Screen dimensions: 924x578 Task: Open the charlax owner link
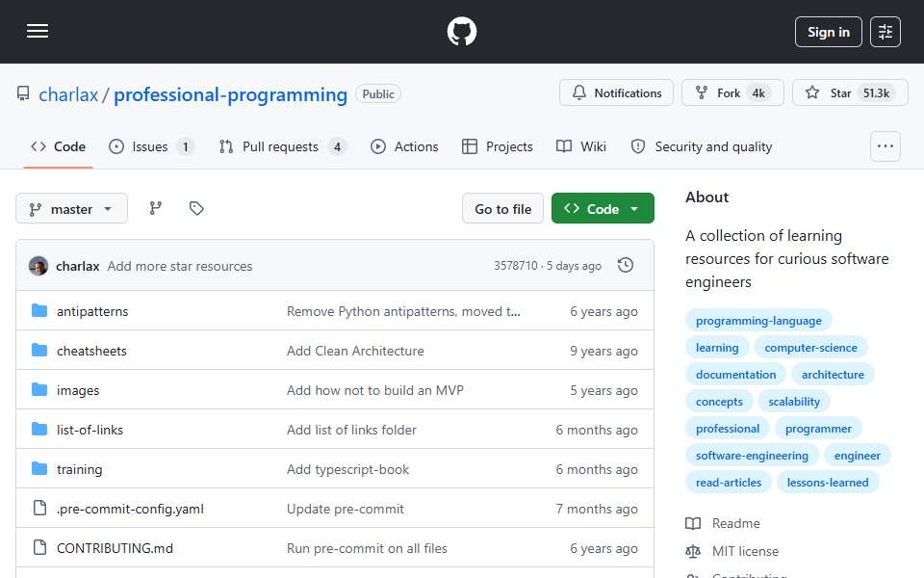tap(68, 94)
